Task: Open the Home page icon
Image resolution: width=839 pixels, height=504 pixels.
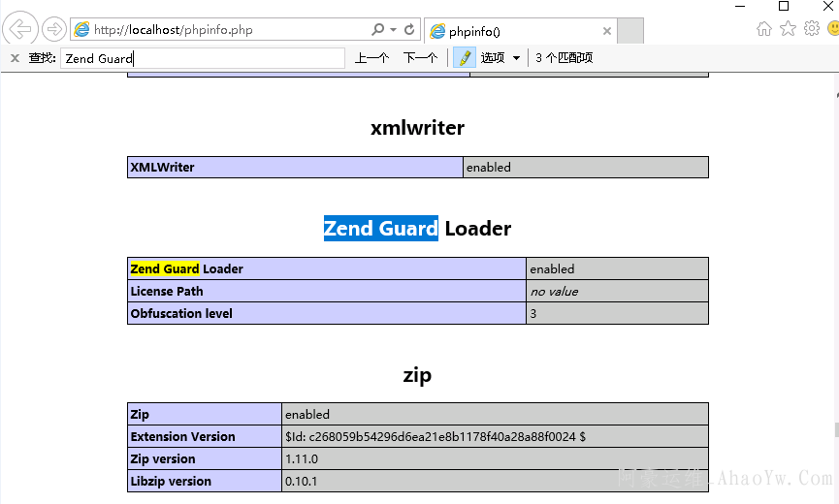Action: click(x=764, y=29)
